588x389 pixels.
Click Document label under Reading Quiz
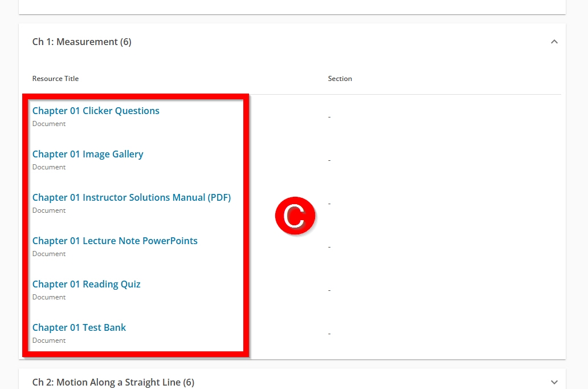coord(49,297)
